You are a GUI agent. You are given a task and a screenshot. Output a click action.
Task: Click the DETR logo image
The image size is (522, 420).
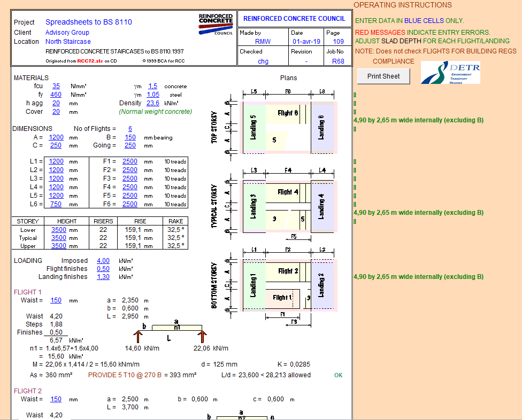click(450, 72)
